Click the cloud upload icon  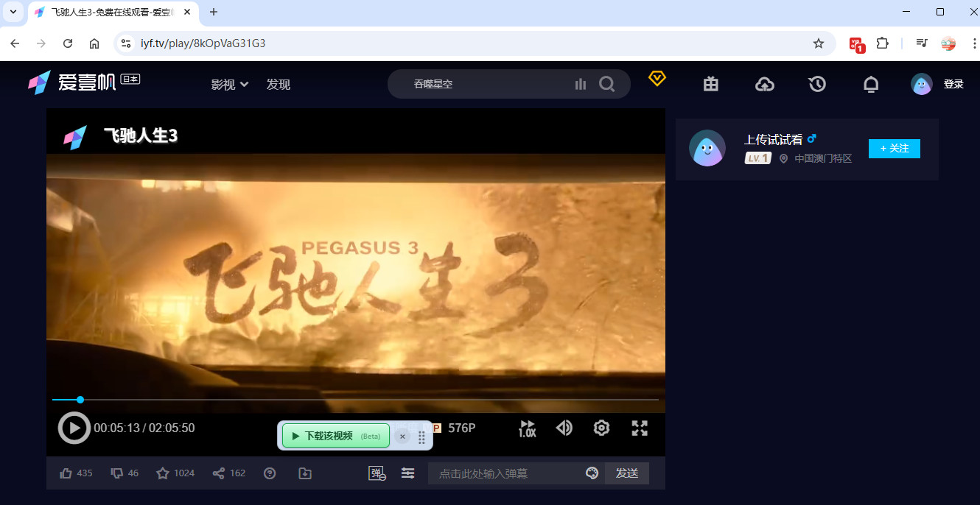click(x=765, y=84)
